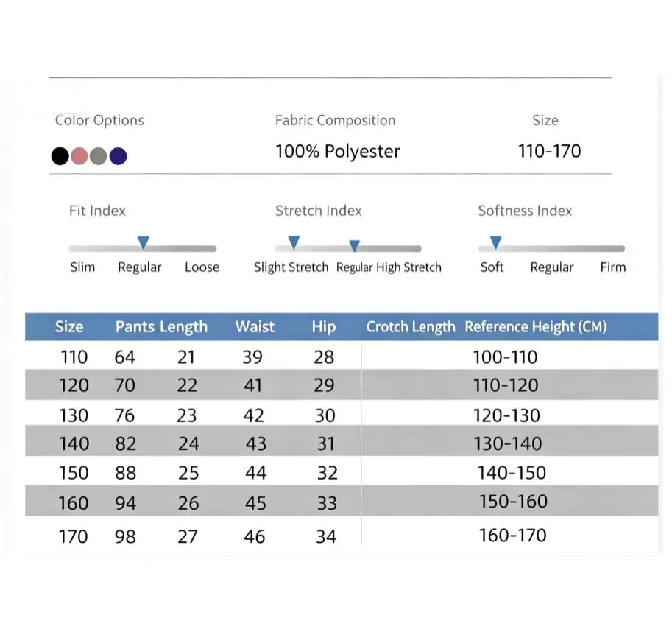This screenshot has height=618, width=672.
Task: Click the Crotch Length column header
Action: coord(411,327)
